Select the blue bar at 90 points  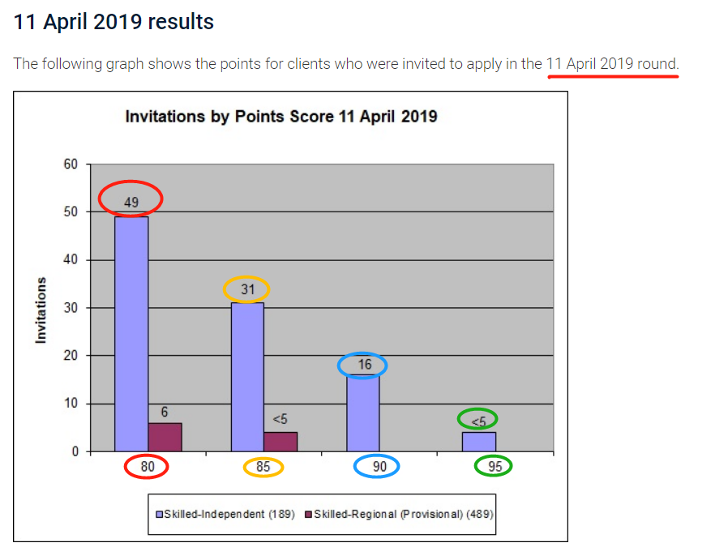click(x=363, y=413)
